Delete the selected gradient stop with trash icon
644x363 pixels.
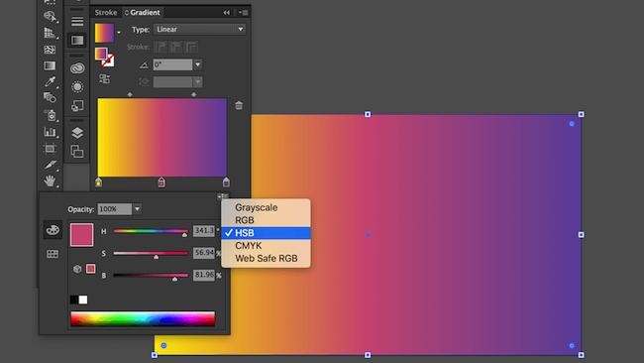[x=239, y=105]
